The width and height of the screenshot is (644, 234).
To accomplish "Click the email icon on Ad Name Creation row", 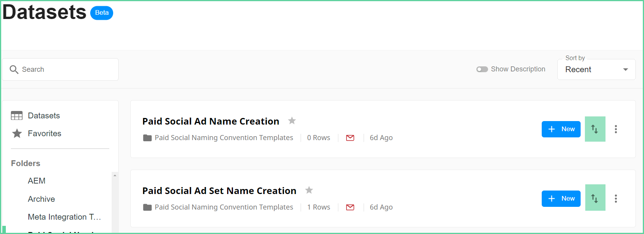I will 350,138.
